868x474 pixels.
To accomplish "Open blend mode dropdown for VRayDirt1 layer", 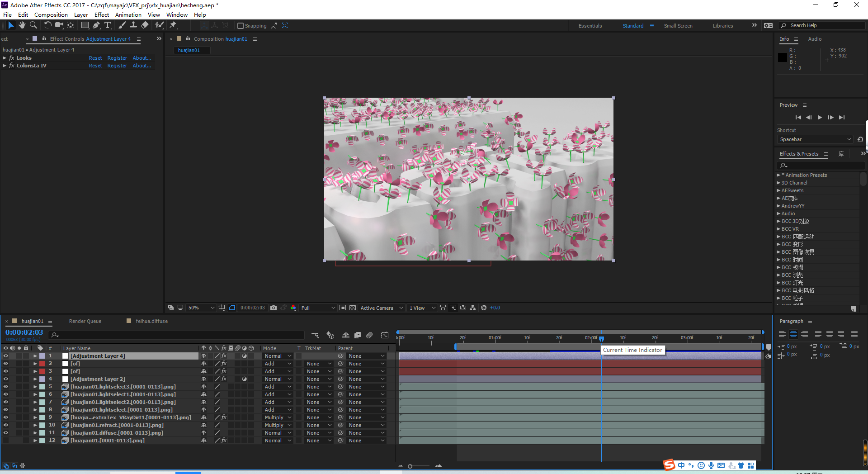I will [x=278, y=417].
